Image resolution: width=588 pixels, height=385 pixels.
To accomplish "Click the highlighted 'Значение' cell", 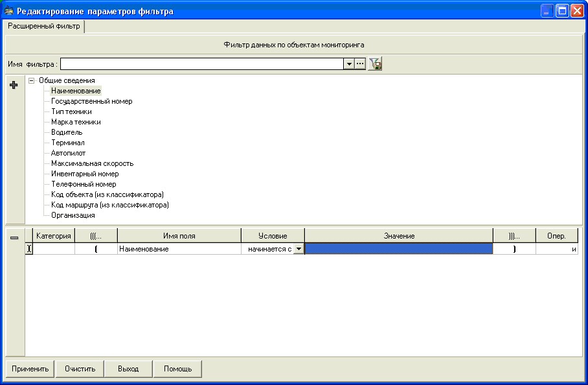I will pyautogui.click(x=398, y=248).
